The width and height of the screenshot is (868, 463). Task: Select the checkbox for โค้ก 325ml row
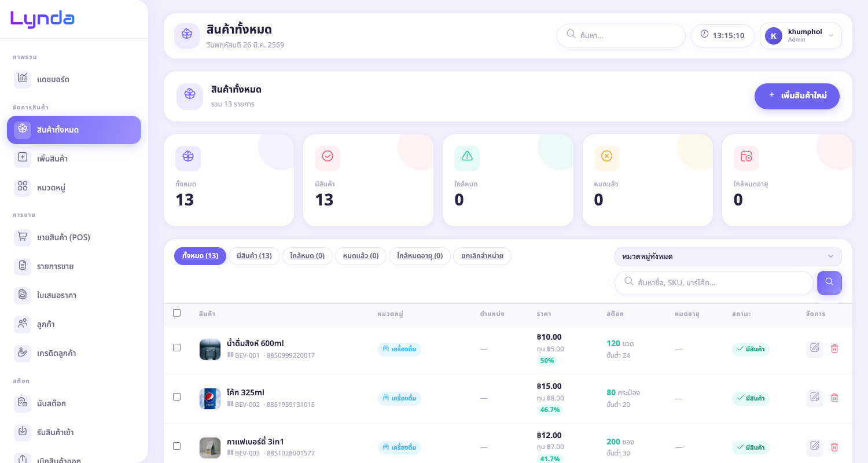(177, 397)
